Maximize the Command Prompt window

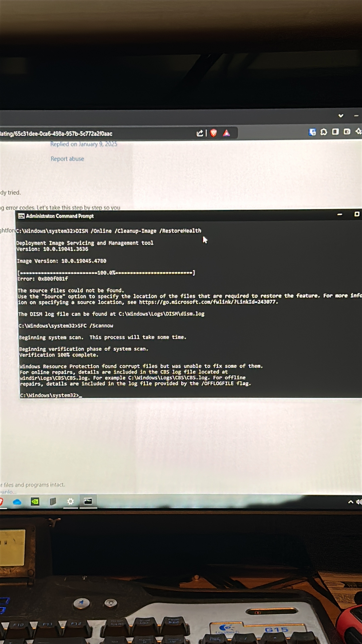(357, 214)
